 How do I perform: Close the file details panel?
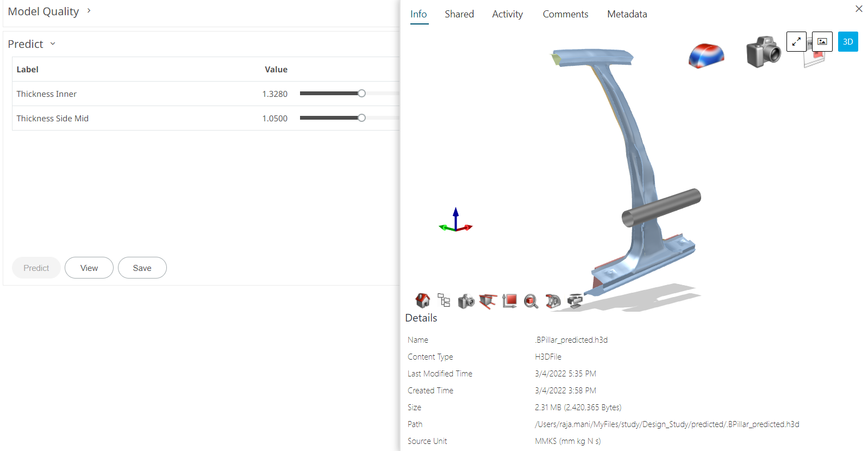click(859, 9)
